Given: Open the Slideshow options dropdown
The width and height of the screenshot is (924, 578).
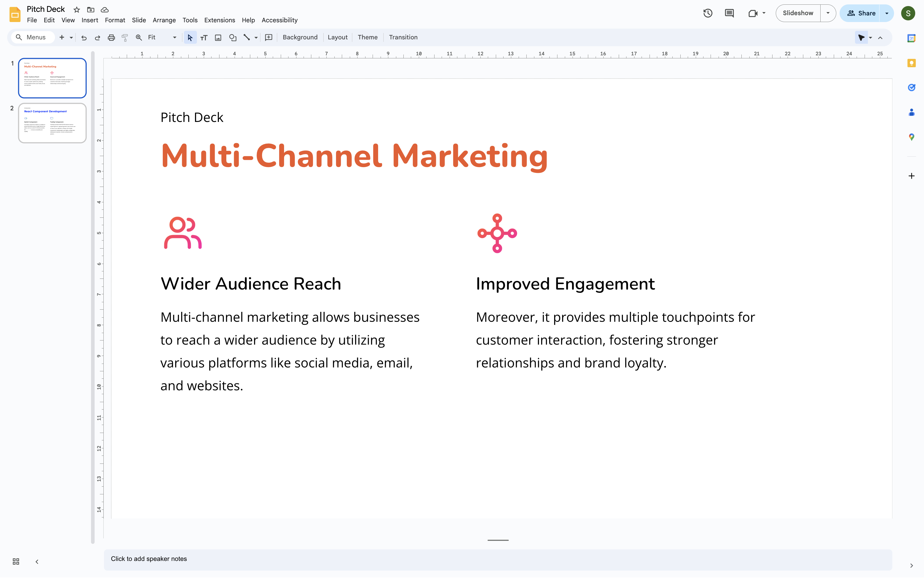Looking at the screenshot, I should (828, 13).
